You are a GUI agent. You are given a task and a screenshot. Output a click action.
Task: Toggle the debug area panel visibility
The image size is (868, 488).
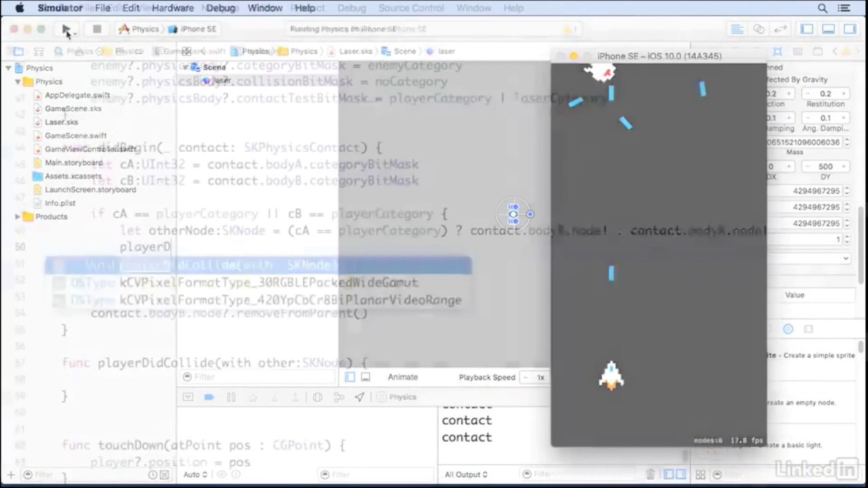(x=828, y=29)
